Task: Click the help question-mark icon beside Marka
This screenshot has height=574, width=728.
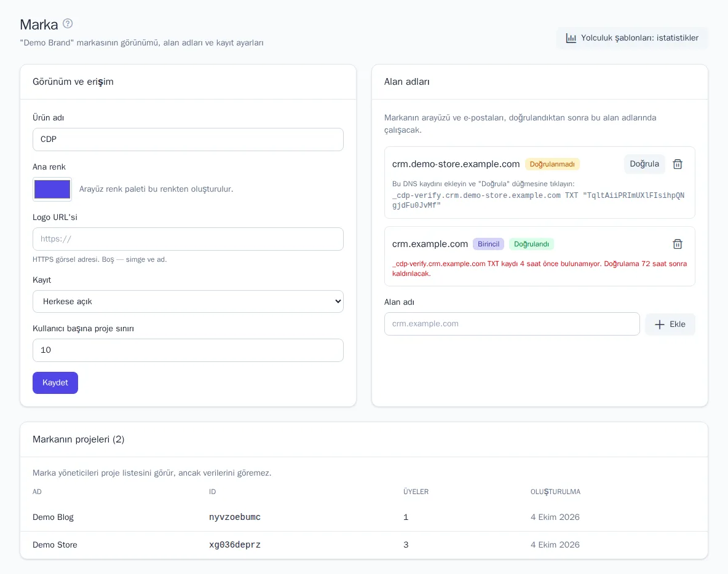Action: (x=68, y=23)
